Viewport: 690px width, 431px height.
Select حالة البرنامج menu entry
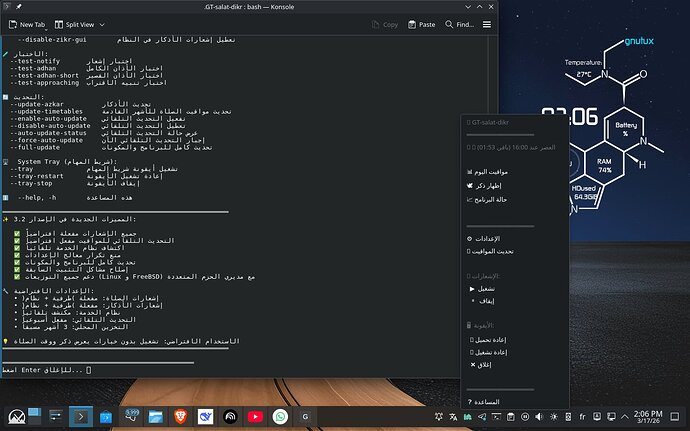pyautogui.click(x=487, y=199)
